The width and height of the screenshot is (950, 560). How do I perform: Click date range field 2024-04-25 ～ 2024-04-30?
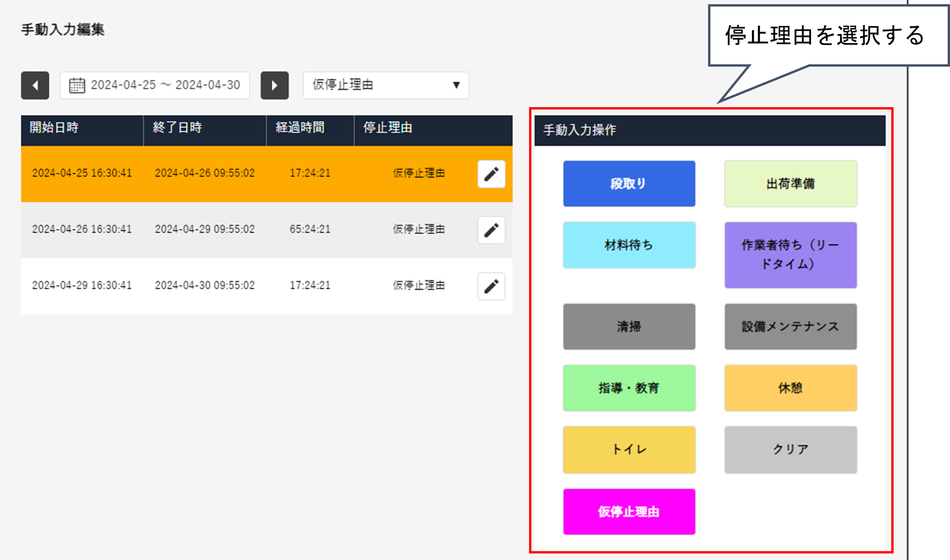point(155,85)
